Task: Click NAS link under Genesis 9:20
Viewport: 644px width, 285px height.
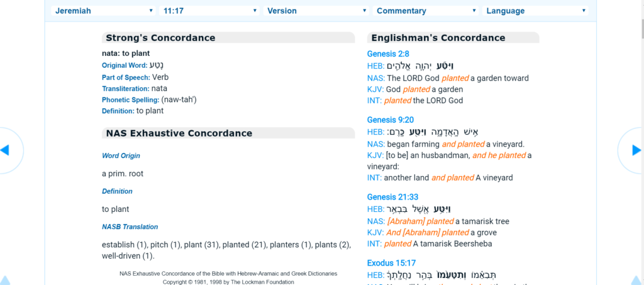Action: [376, 144]
